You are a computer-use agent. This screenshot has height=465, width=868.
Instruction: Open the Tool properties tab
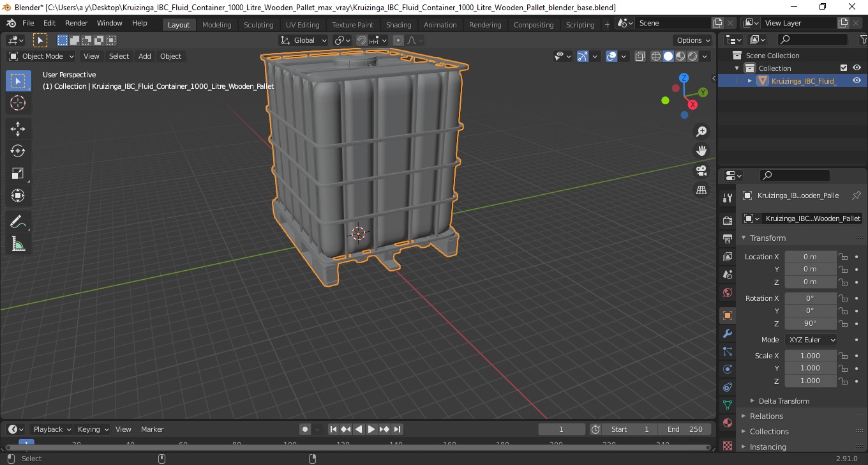pos(727,198)
